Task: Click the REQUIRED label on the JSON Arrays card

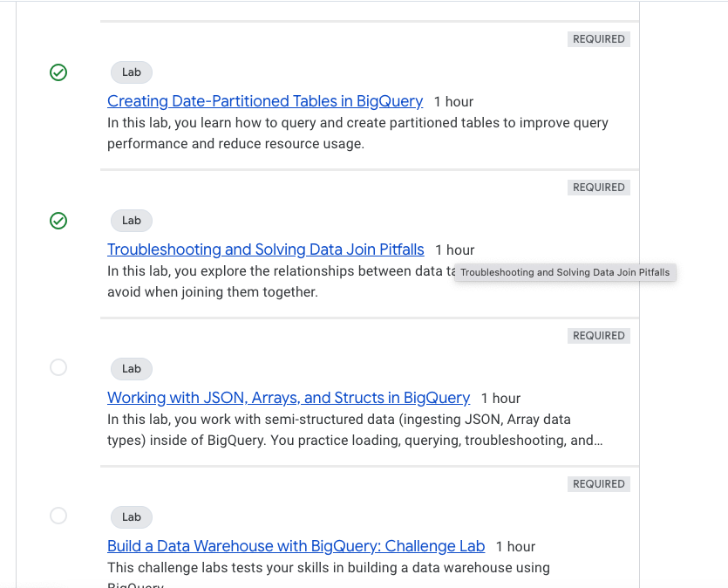Action: [598, 335]
